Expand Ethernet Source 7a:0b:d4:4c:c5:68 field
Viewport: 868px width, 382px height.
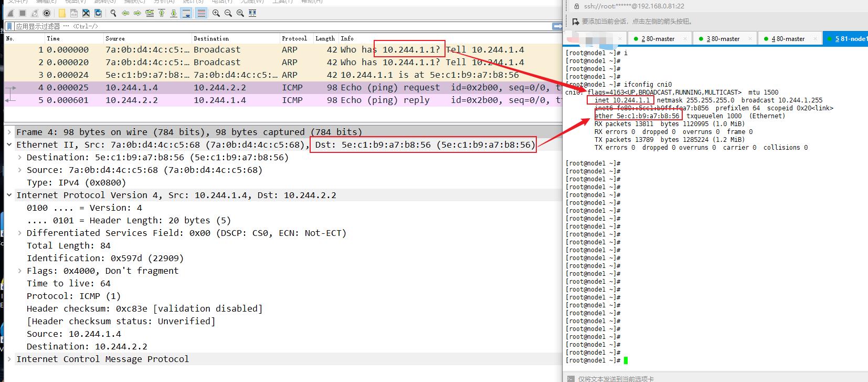20,170
